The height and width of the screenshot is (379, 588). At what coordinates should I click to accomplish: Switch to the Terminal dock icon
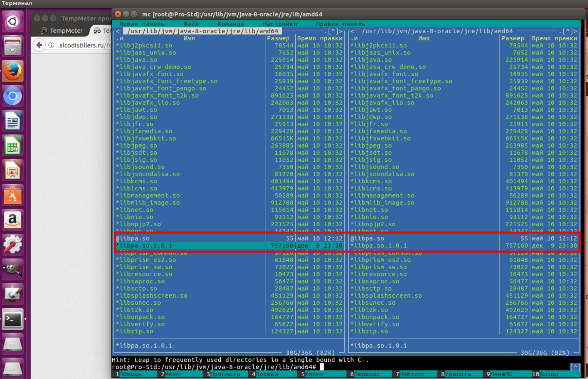(x=12, y=319)
